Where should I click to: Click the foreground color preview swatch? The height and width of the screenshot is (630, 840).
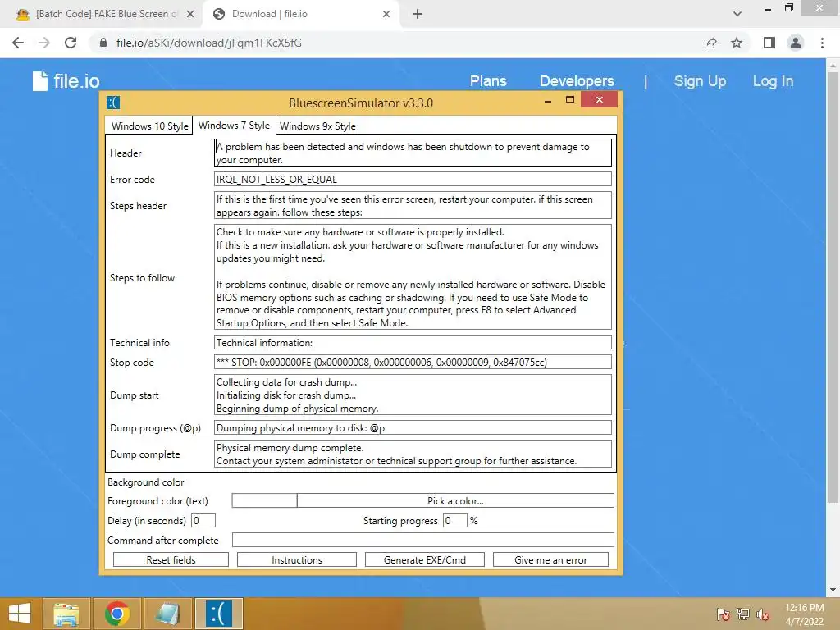point(264,501)
